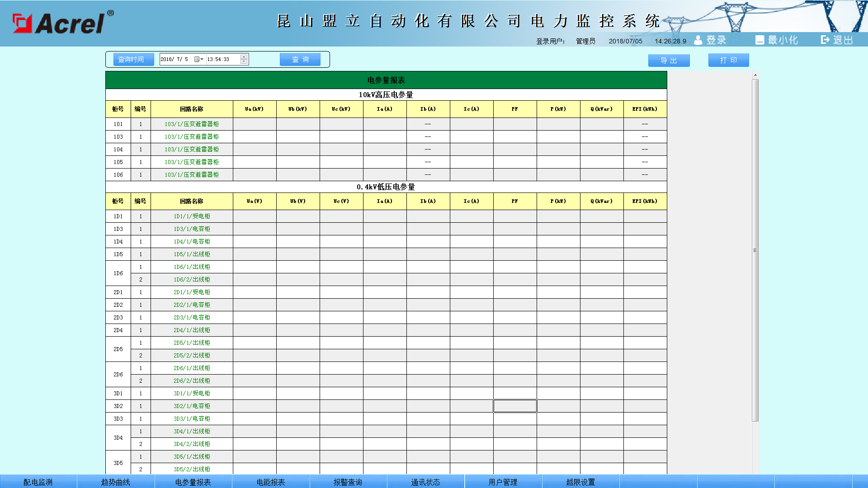Image resolution: width=868 pixels, height=488 pixels.
Task: Select the 3D5/1/出线柜 circuit name
Action: [x=192, y=456]
